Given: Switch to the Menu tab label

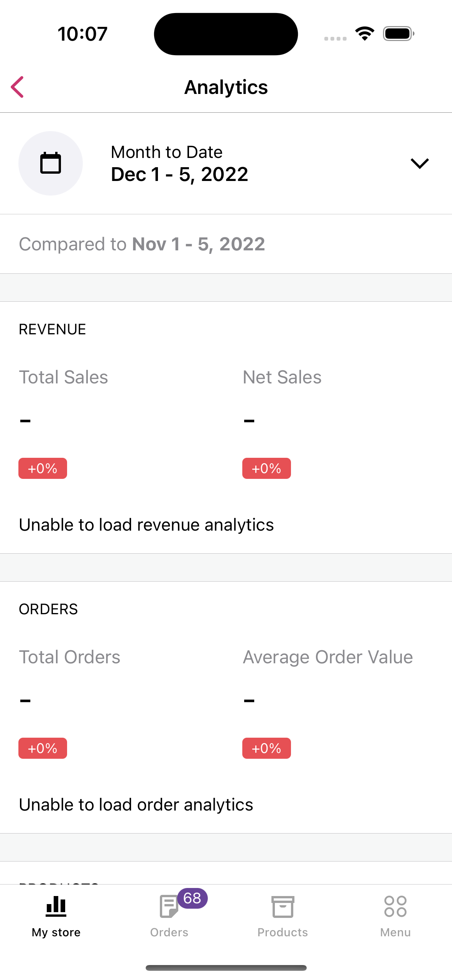Looking at the screenshot, I should click(395, 932).
